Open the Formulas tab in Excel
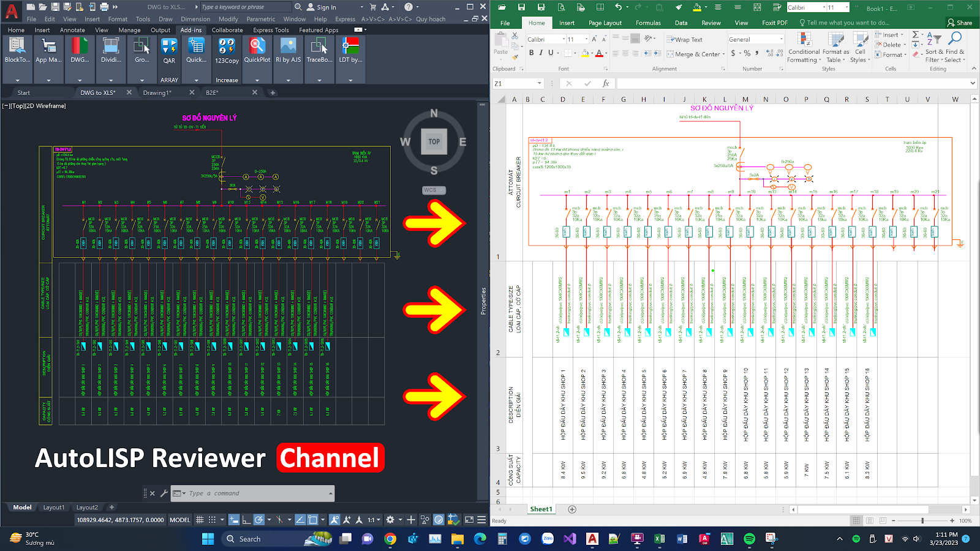The image size is (980, 551). (x=648, y=23)
